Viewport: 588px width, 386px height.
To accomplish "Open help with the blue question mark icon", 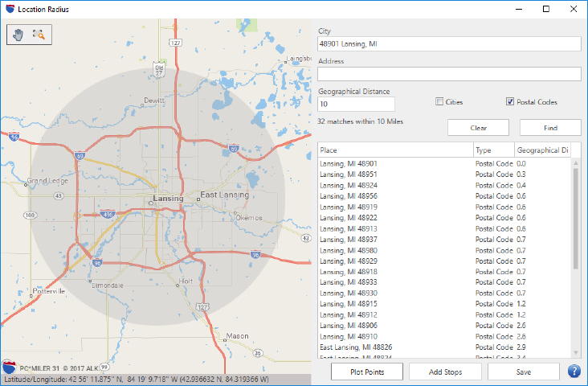I will coord(574,372).
